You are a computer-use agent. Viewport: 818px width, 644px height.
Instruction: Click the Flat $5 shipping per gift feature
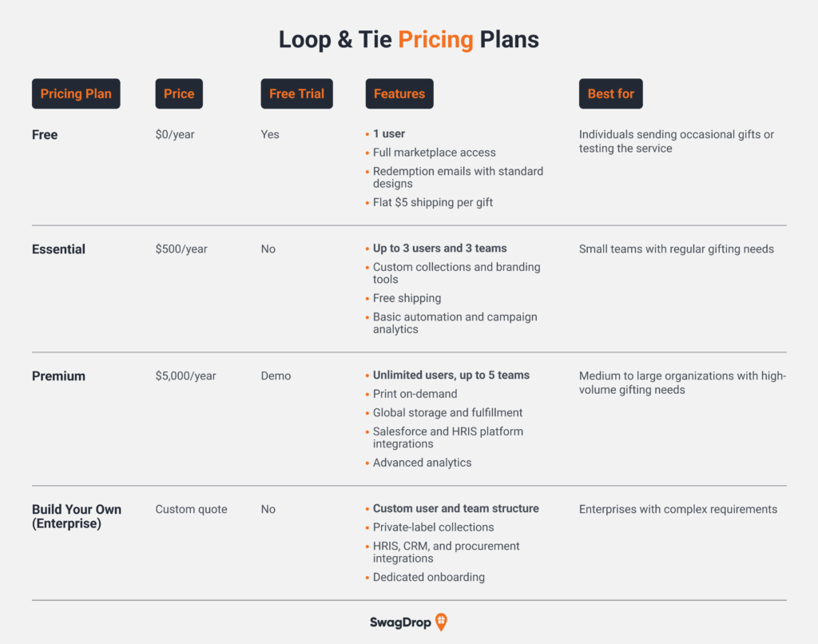coord(433,202)
